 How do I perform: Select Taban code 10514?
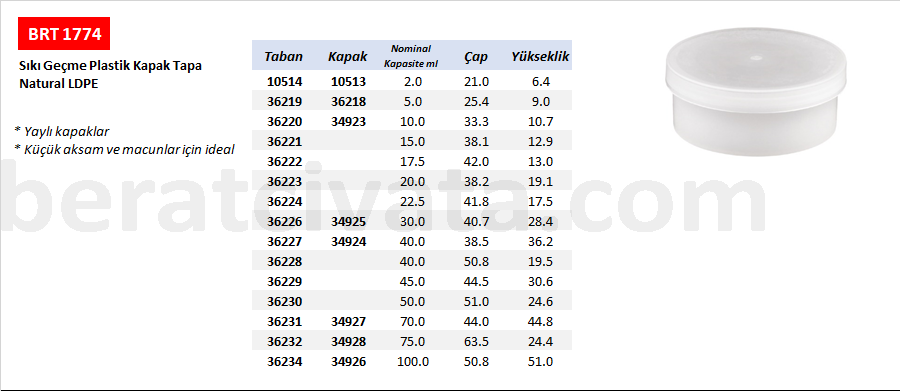click(x=285, y=82)
